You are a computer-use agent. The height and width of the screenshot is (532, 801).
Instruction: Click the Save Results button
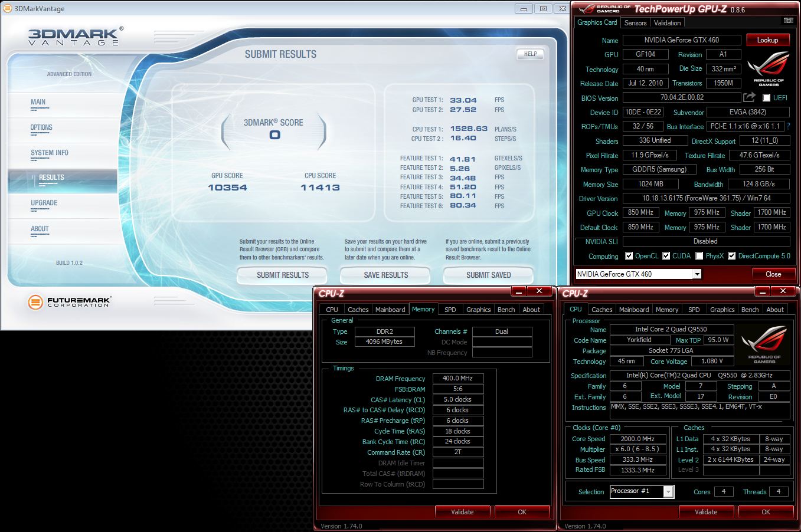385,275
